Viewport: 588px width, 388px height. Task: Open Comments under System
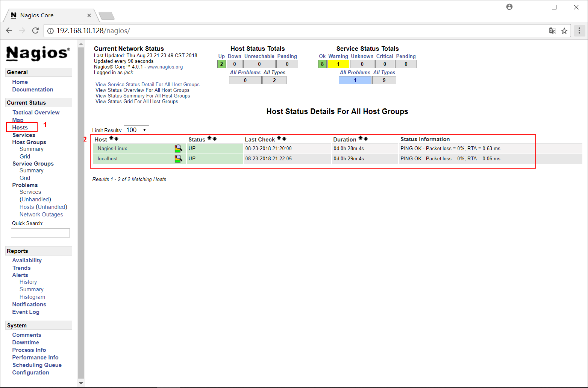[27, 335]
